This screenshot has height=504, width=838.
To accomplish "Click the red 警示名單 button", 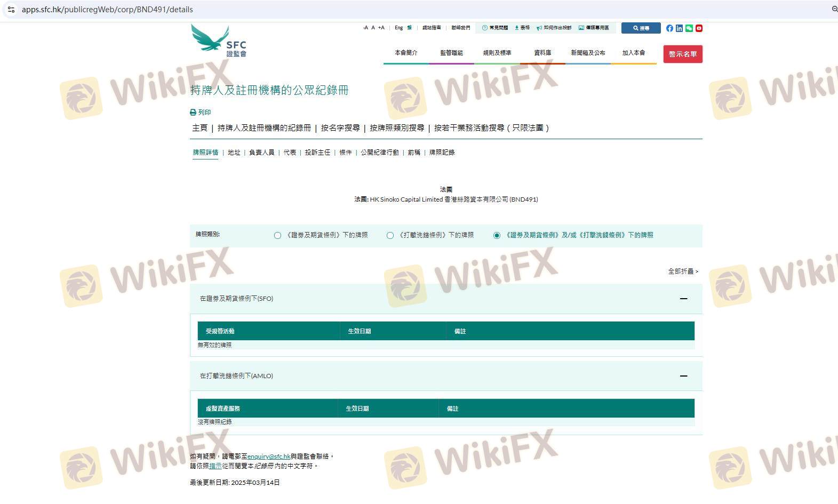I will pos(683,54).
